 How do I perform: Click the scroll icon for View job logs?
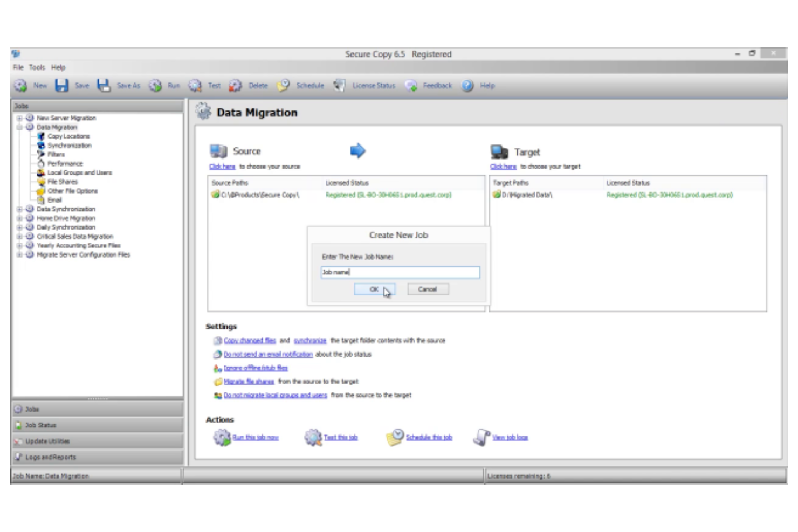click(x=481, y=437)
